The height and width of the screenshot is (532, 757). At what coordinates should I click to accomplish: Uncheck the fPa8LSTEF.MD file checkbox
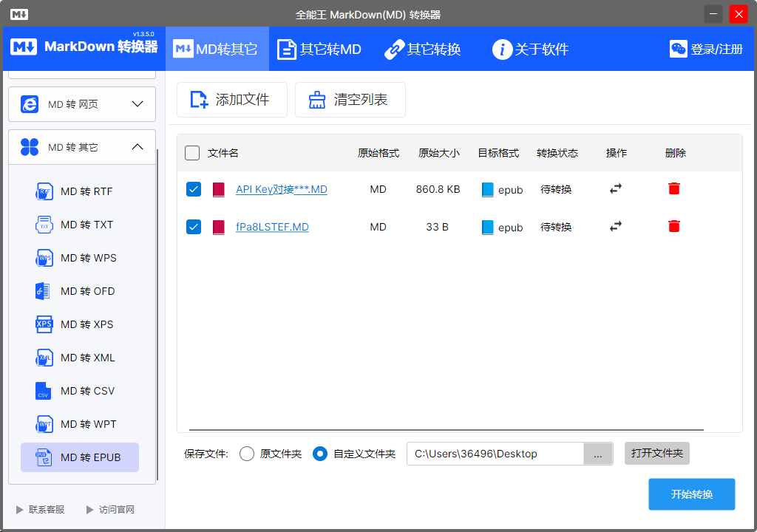[194, 227]
